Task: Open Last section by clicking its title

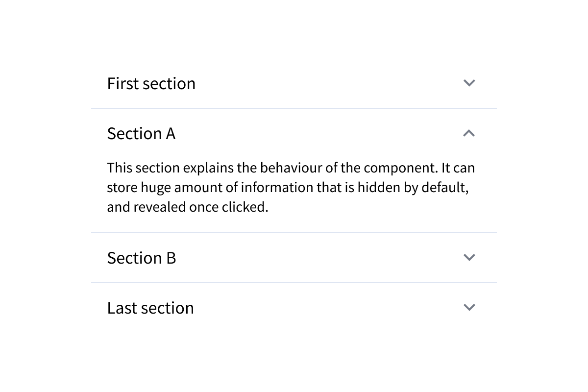Action: coord(150,307)
